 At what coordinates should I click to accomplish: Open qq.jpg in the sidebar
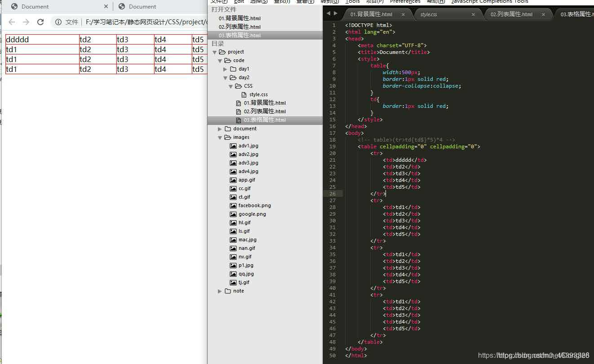click(x=246, y=274)
